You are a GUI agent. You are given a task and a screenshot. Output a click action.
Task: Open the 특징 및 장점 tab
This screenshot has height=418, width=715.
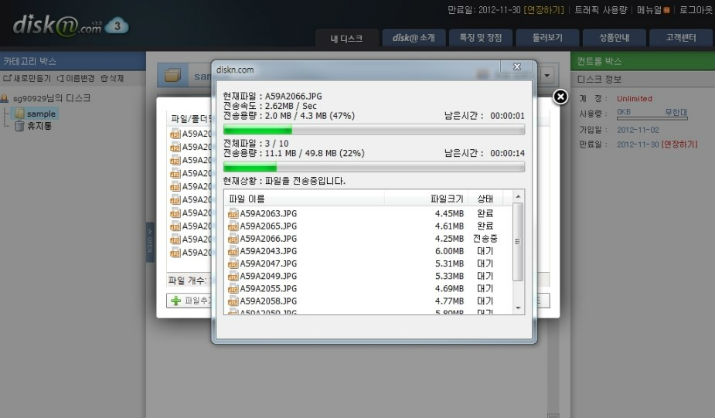click(481, 38)
